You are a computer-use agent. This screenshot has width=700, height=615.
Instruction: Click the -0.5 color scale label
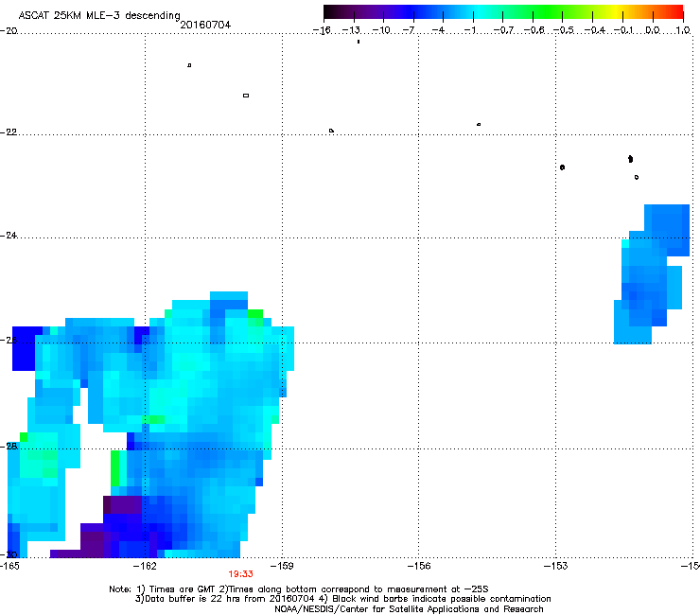tap(564, 30)
